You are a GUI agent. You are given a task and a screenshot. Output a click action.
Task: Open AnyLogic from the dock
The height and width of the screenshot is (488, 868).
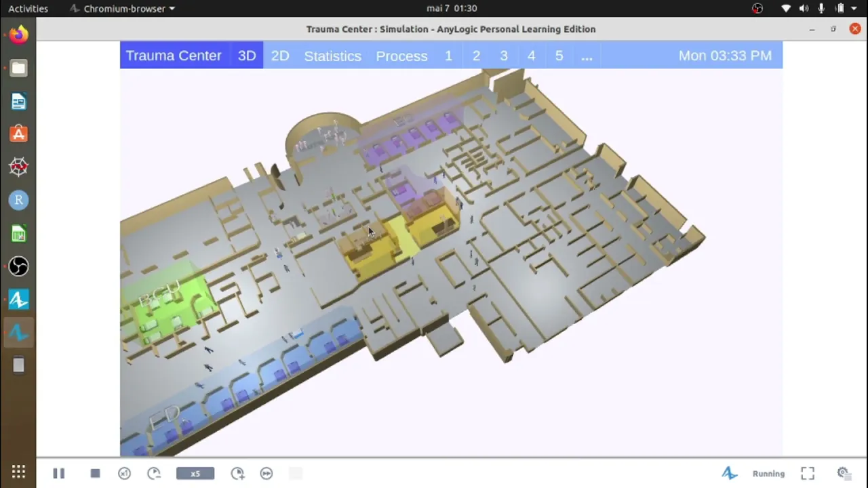[x=18, y=300]
